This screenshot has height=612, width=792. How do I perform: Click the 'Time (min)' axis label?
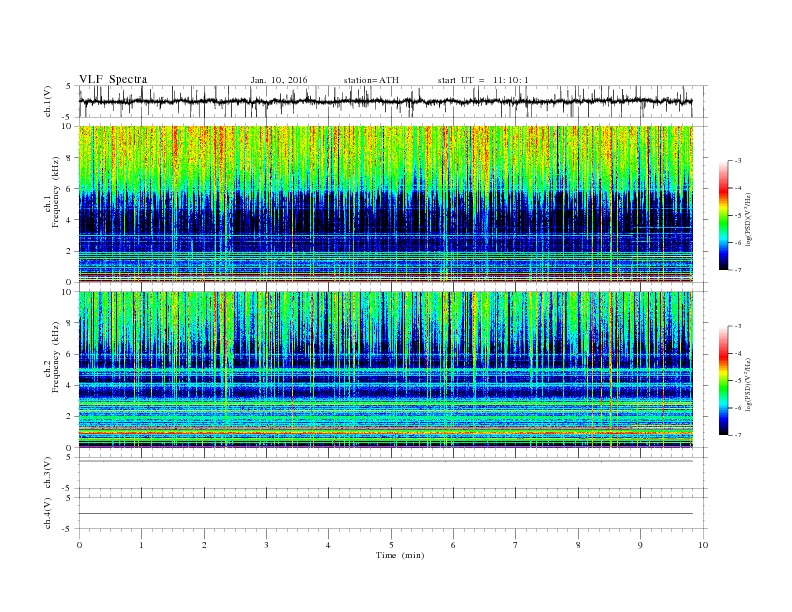400,555
